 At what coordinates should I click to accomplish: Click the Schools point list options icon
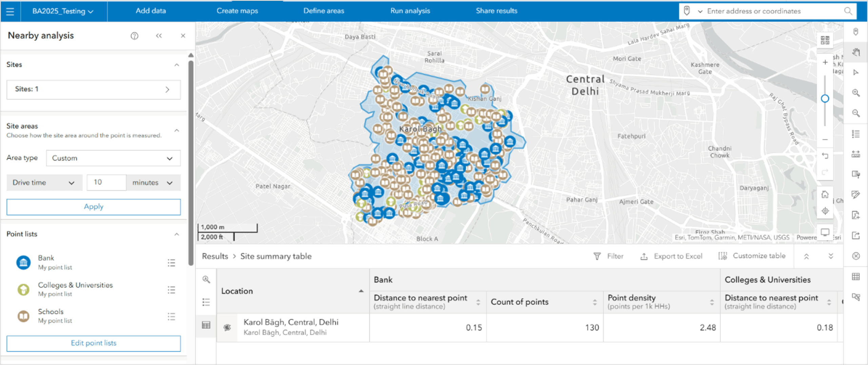pyautogui.click(x=171, y=317)
